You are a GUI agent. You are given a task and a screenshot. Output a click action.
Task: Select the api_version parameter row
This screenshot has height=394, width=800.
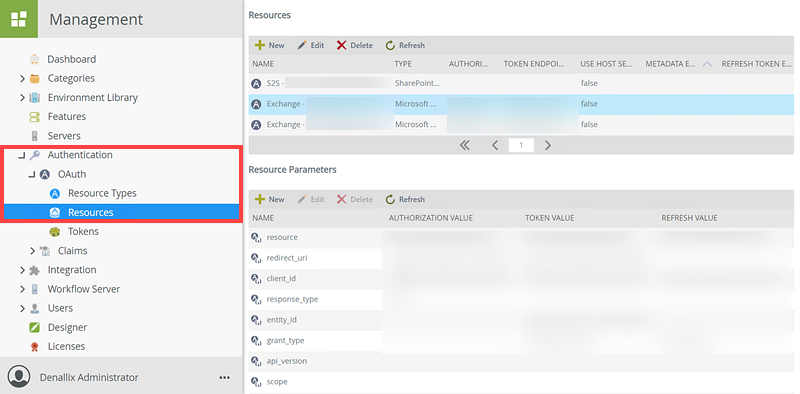(x=521, y=361)
